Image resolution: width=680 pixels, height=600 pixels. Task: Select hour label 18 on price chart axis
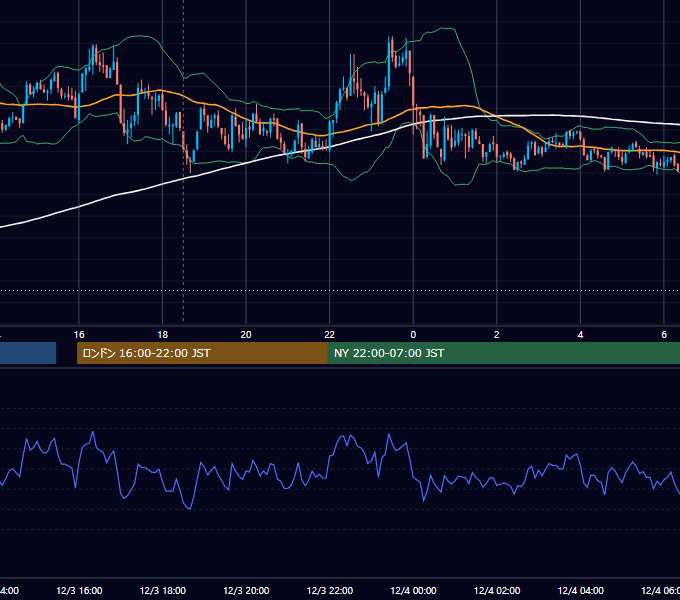click(x=163, y=335)
